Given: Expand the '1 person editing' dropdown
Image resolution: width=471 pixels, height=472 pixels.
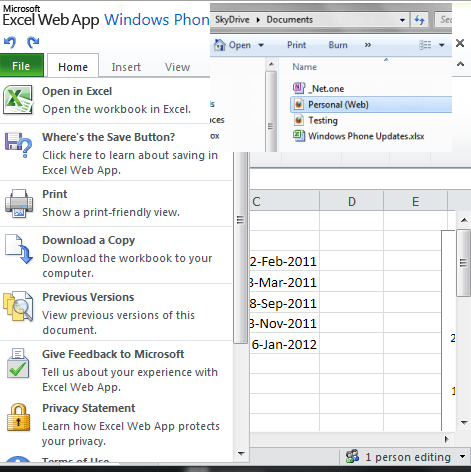Looking at the screenshot, I should [x=462, y=457].
